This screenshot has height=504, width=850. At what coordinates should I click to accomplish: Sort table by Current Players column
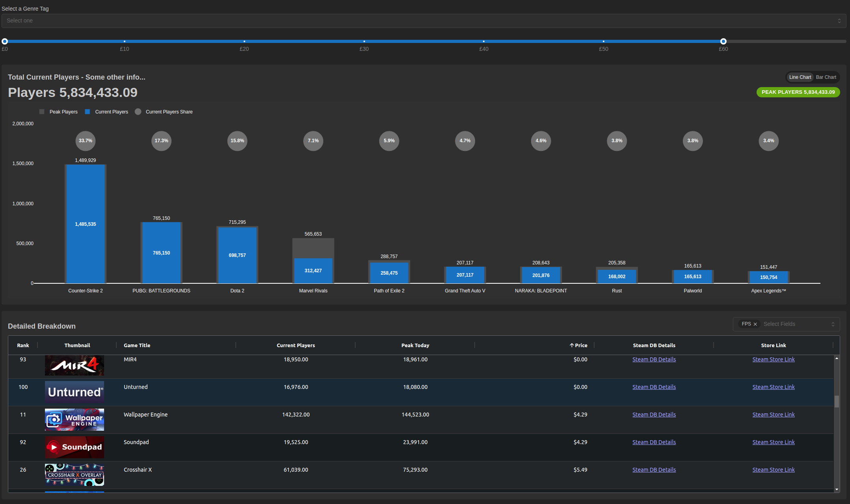pyautogui.click(x=296, y=345)
